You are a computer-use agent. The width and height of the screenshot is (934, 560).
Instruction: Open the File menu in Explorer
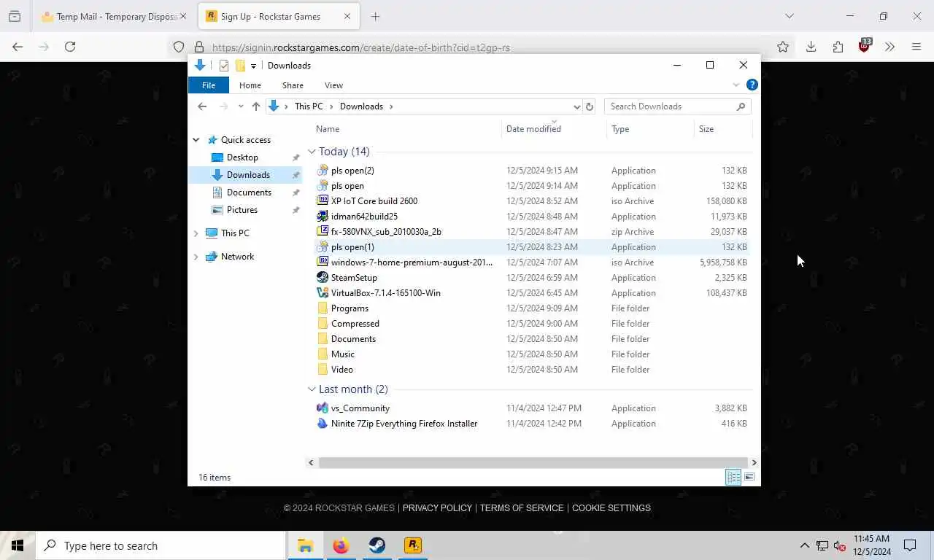pos(209,85)
